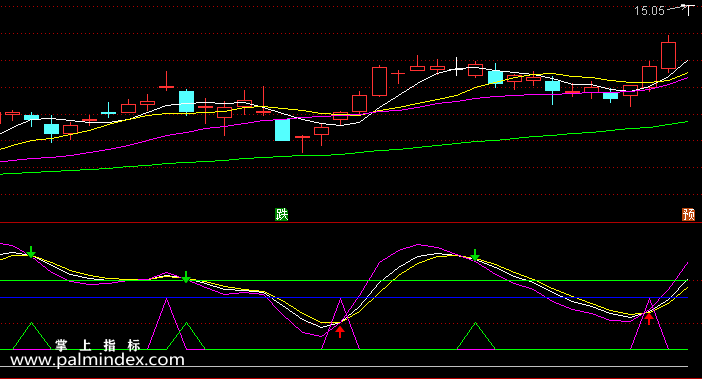The width and height of the screenshot is (702, 379).
Task: Click the 15.05 price label
Action: click(x=649, y=11)
